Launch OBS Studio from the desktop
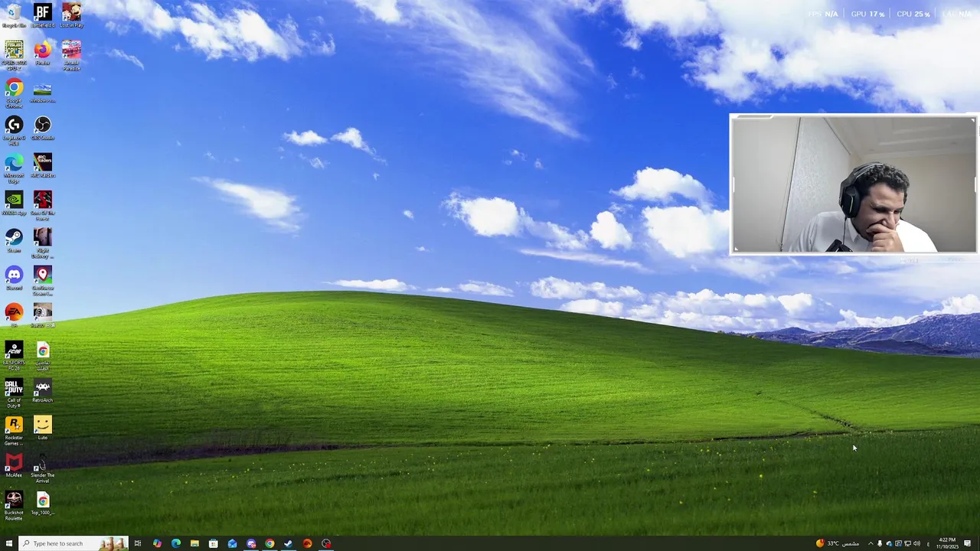 tap(42, 129)
